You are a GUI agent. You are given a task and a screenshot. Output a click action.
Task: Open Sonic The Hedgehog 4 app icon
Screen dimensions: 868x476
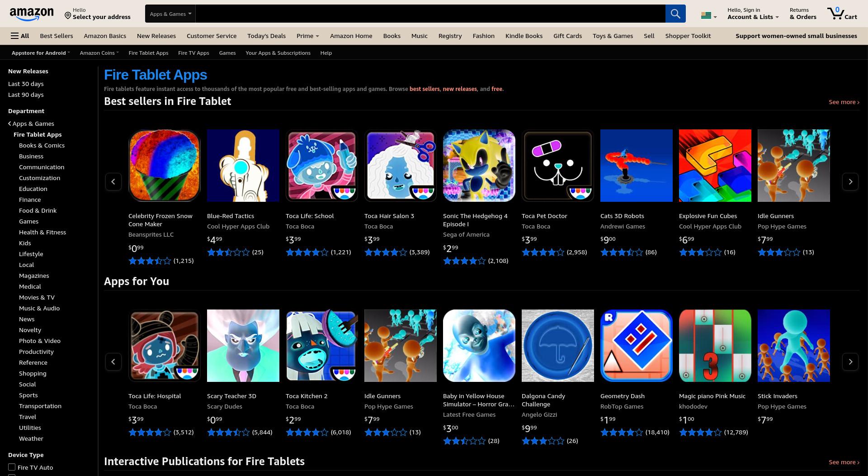479,166
